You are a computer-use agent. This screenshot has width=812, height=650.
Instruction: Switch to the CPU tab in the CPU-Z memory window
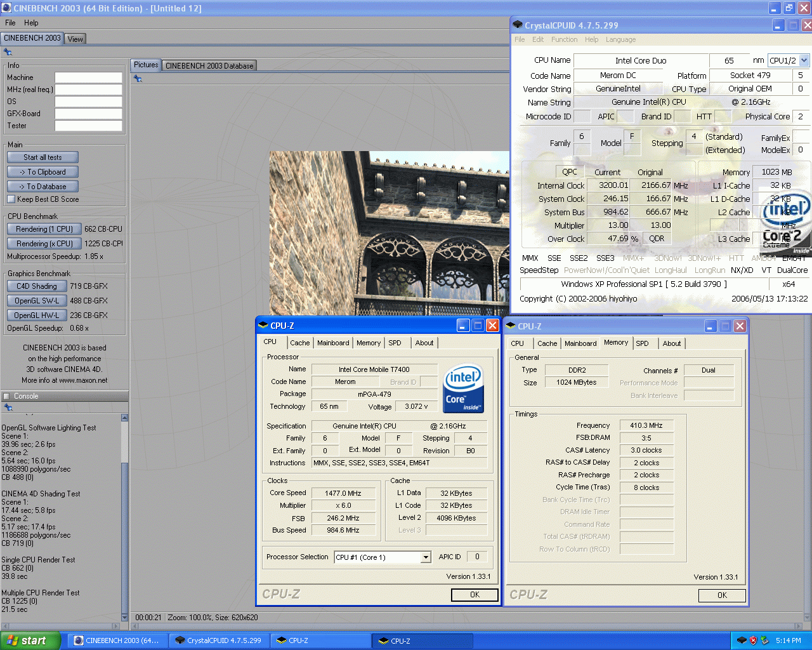point(518,343)
